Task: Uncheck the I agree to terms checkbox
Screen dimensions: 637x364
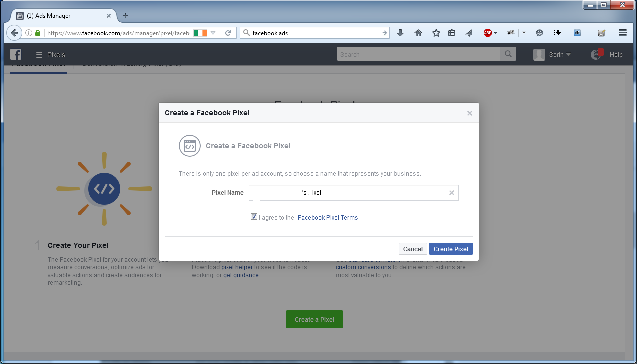Action: click(254, 217)
